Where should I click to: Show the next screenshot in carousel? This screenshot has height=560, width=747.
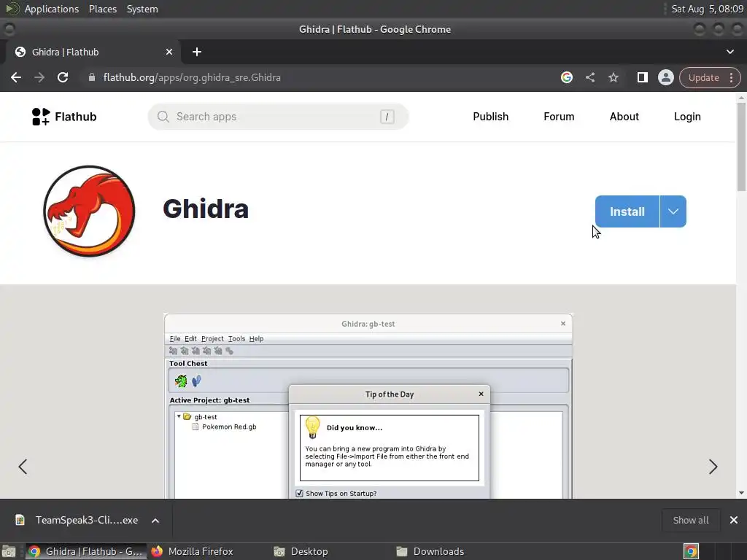(713, 467)
